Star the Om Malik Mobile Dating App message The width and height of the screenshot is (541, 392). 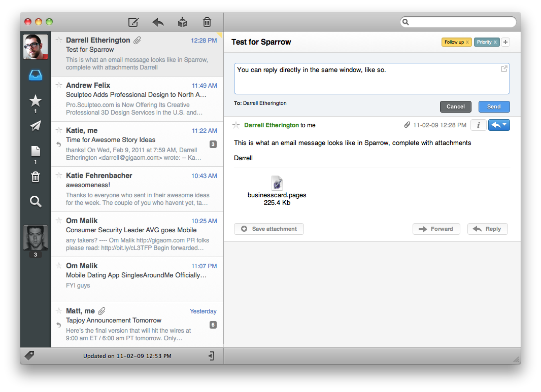coord(59,266)
